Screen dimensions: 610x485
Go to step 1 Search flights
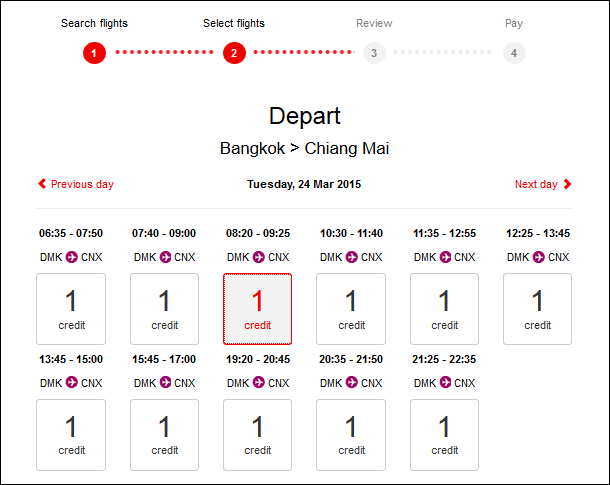coord(94,52)
